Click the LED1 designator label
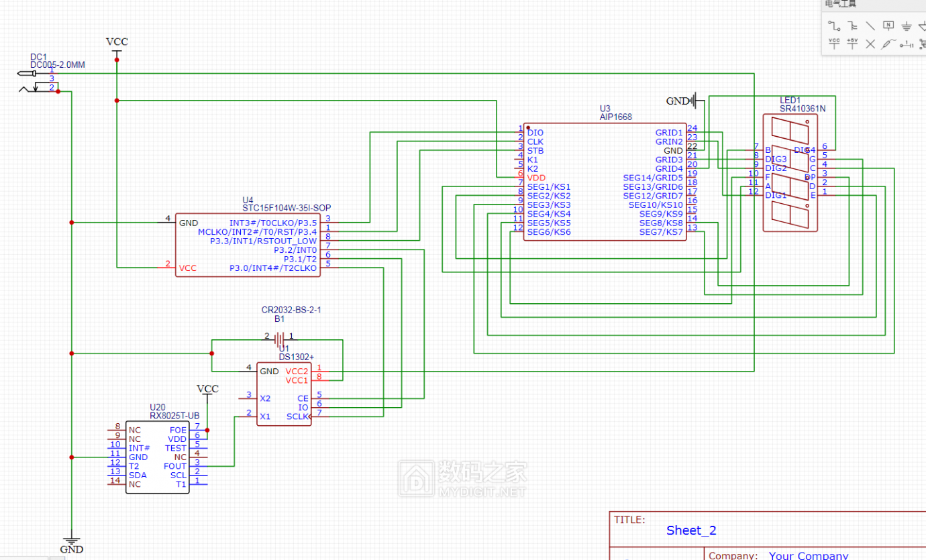The height and width of the screenshot is (560, 926). click(790, 100)
